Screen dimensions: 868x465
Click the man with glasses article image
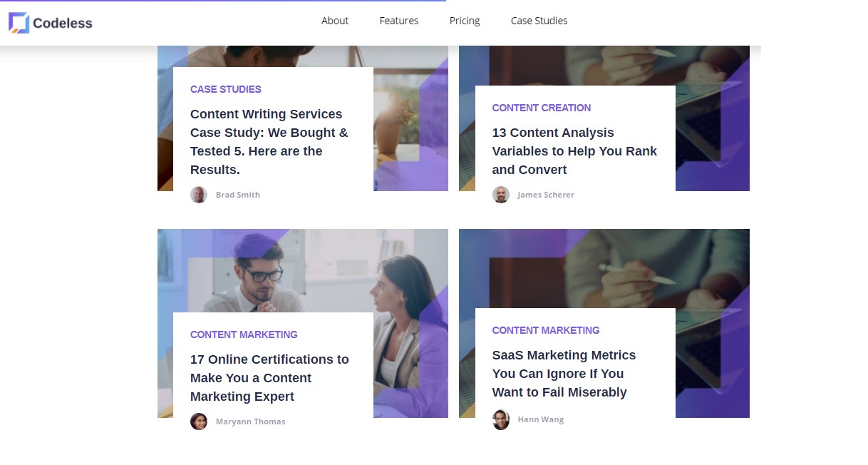click(303, 271)
